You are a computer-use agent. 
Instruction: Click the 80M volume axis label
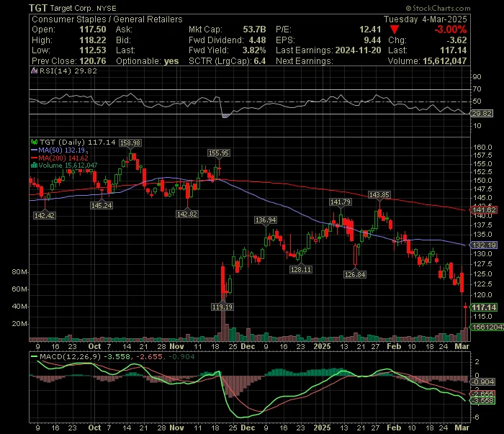pyautogui.click(x=19, y=272)
